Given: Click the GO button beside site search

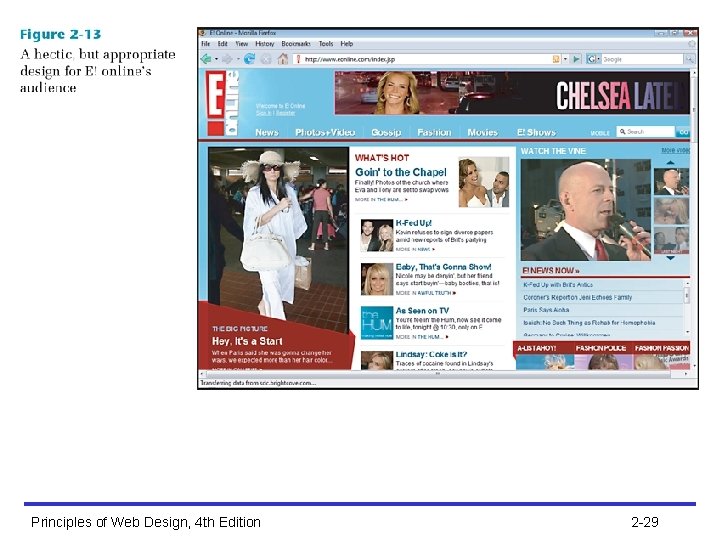Looking at the screenshot, I should [x=683, y=132].
